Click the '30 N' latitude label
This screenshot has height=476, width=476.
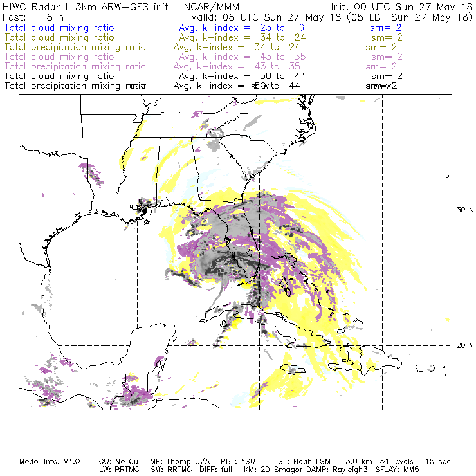464,210
